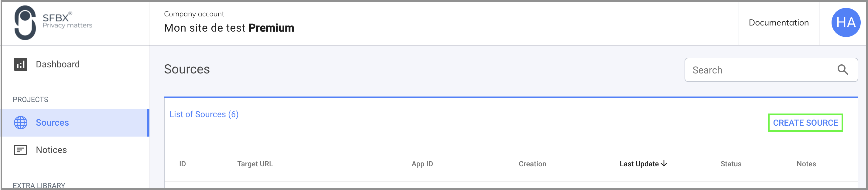
Task: Open the Documentation page
Action: [x=778, y=22]
